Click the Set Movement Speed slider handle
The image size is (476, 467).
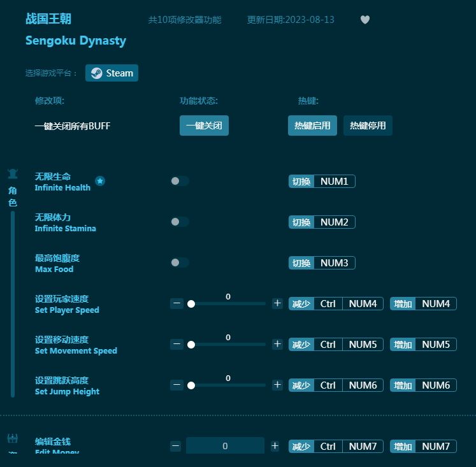[x=191, y=345]
